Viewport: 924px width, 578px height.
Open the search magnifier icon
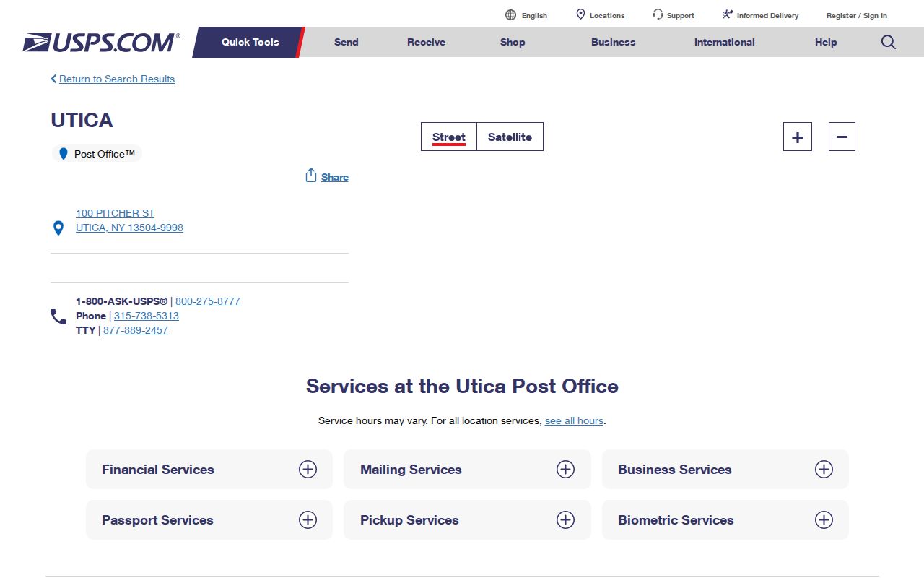pyautogui.click(x=889, y=42)
